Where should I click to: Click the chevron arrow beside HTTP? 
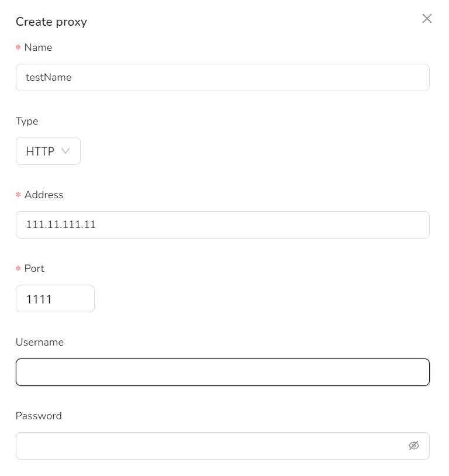[65, 151]
